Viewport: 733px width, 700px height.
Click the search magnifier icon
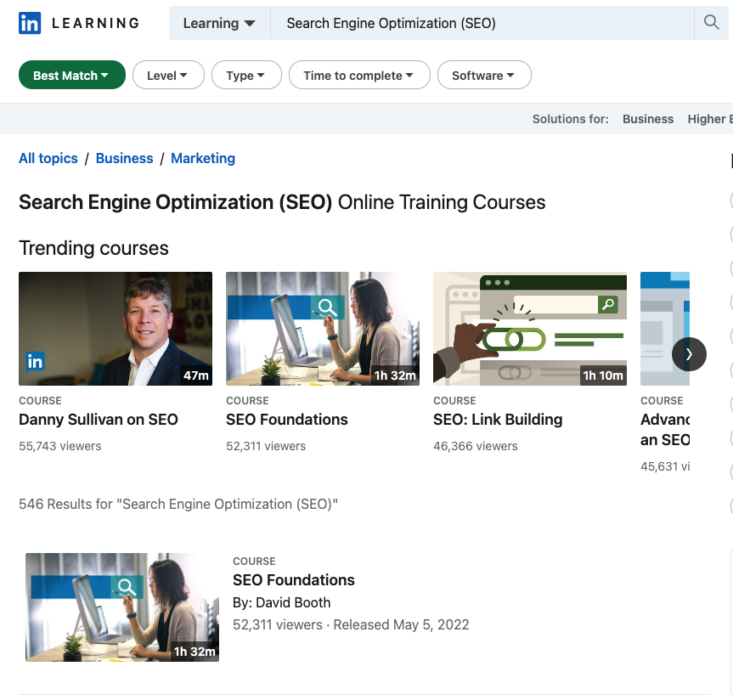(711, 22)
